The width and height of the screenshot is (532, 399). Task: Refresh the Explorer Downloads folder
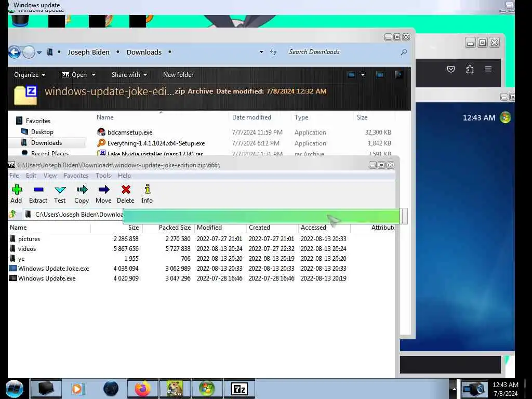(273, 52)
